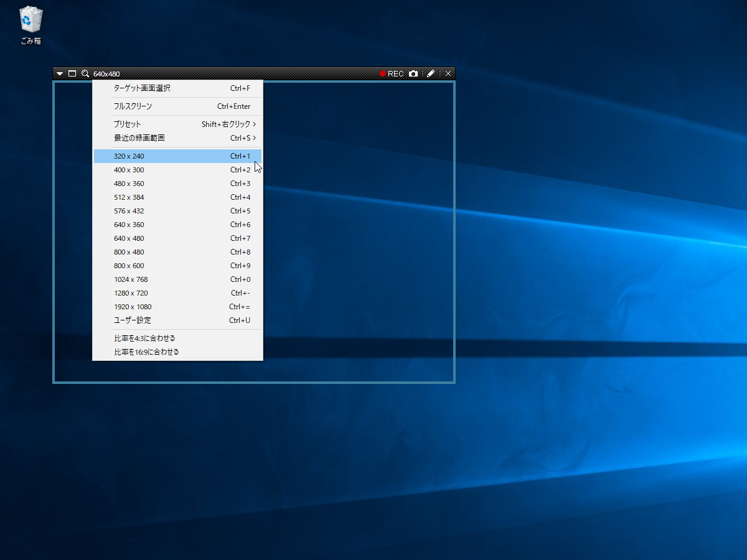The width and height of the screenshot is (747, 560).
Task: Click the fullscreen rectangle icon in toolbar
Action: [72, 73]
